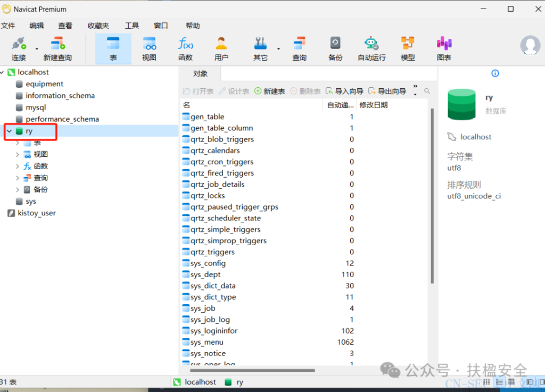
Task: Open the 其它 dropdown arrow
Action: (x=278, y=49)
